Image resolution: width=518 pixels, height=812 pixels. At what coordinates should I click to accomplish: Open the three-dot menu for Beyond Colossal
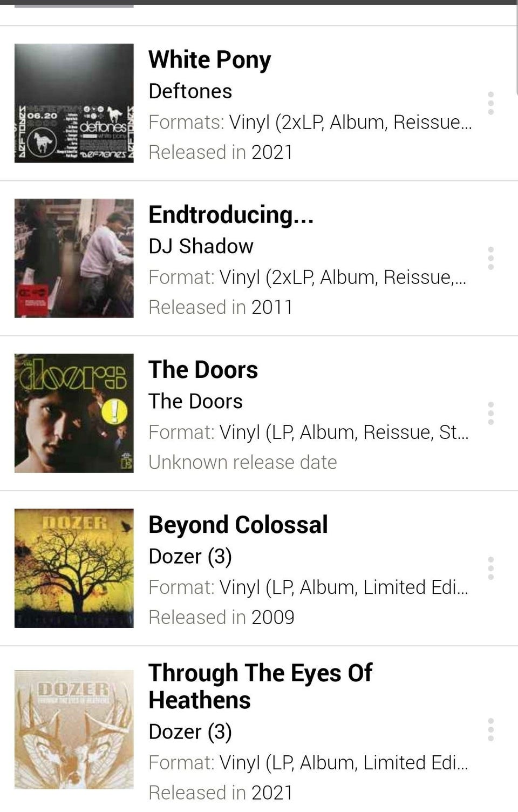coord(490,569)
